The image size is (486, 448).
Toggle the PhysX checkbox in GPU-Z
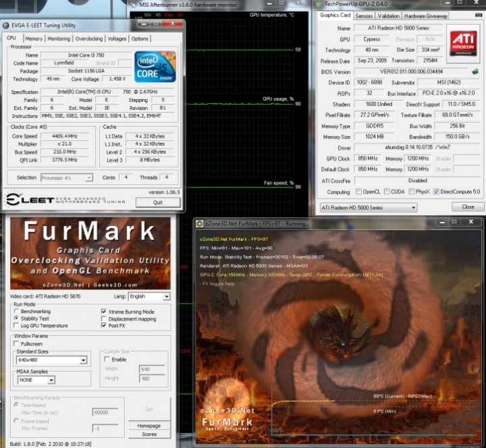412,192
